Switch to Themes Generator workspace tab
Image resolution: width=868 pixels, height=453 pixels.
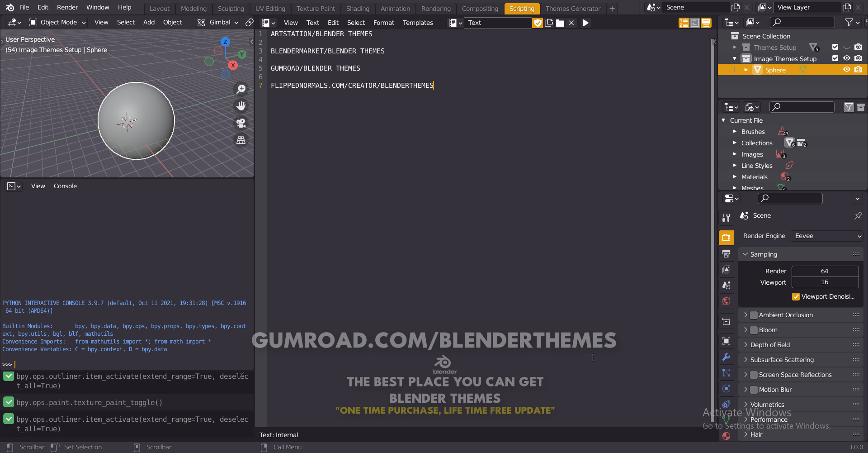pyautogui.click(x=573, y=9)
